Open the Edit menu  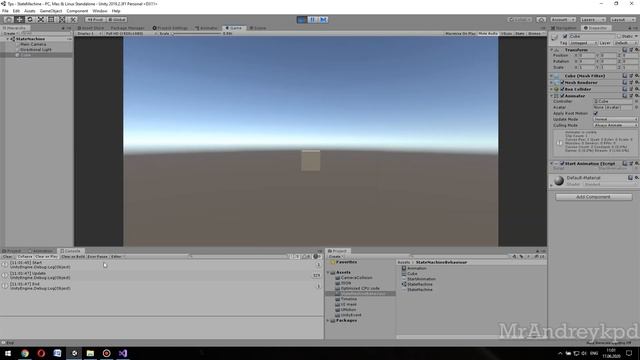tap(16, 11)
